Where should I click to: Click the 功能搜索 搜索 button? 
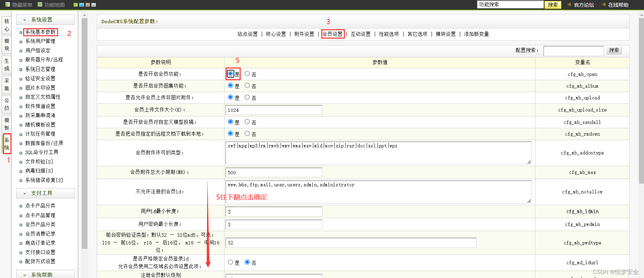[553, 5]
